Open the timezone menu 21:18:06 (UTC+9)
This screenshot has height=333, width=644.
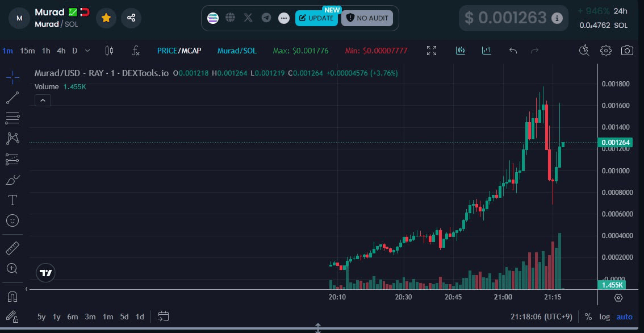click(542, 317)
